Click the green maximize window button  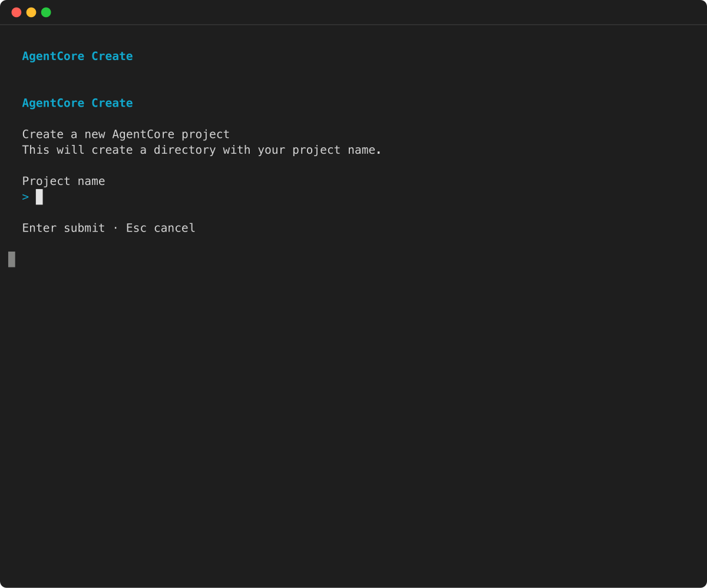coord(46,12)
